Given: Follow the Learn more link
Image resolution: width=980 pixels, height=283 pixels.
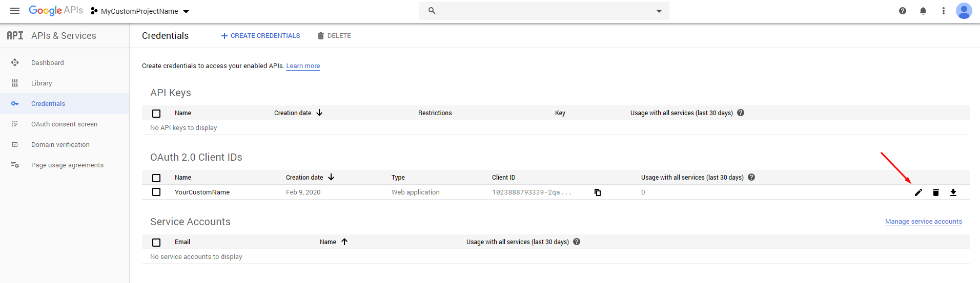Looking at the screenshot, I should (303, 66).
